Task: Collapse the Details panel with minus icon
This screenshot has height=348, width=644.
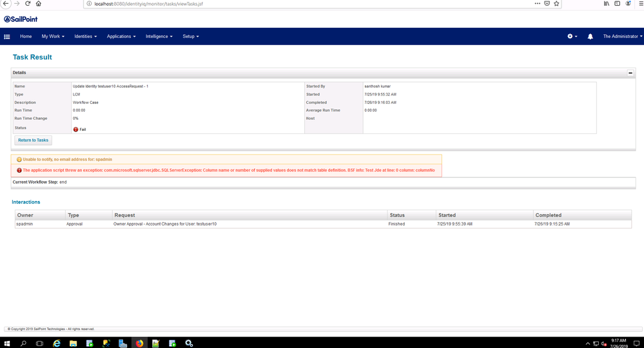Action: pyautogui.click(x=630, y=73)
